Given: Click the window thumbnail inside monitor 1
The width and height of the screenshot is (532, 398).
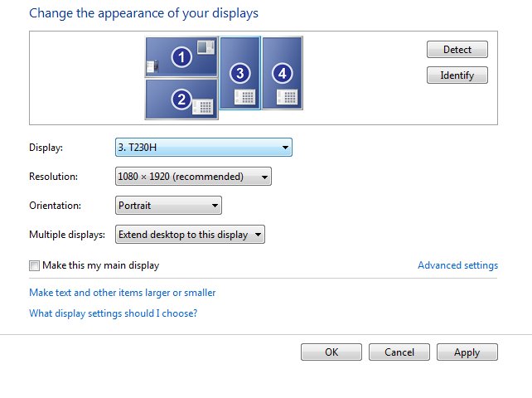Looking at the screenshot, I should pyautogui.click(x=206, y=47).
